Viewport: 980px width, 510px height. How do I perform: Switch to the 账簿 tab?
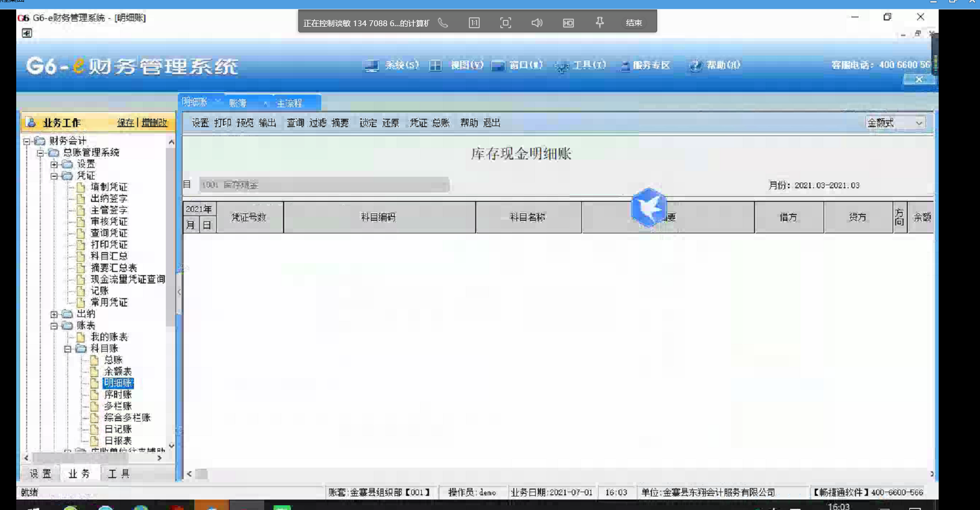pos(238,103)
